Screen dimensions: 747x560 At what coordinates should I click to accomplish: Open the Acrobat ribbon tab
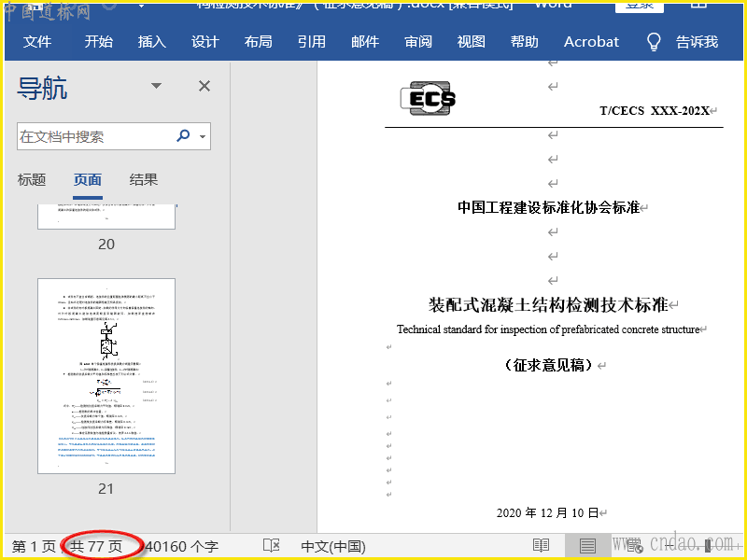pyautogui.click(x=591, y=41)
